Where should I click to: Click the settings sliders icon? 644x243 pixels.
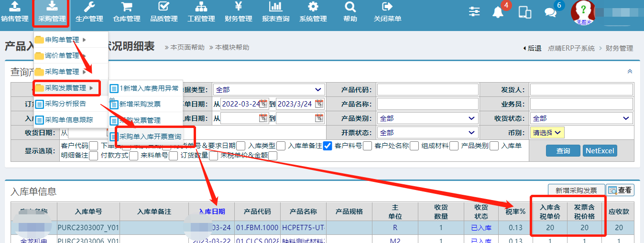(474, 12)
